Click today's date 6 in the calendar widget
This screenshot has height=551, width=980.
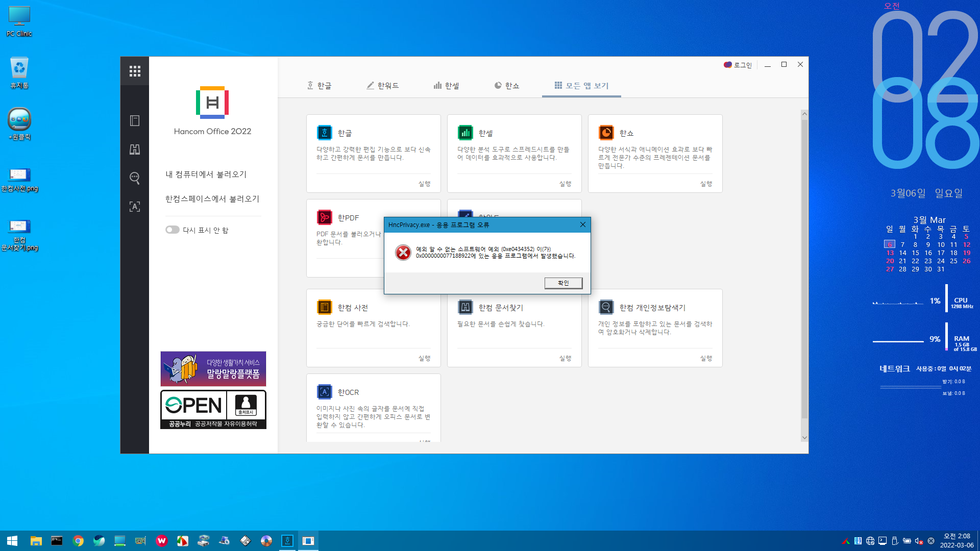[x=890, y=244]
